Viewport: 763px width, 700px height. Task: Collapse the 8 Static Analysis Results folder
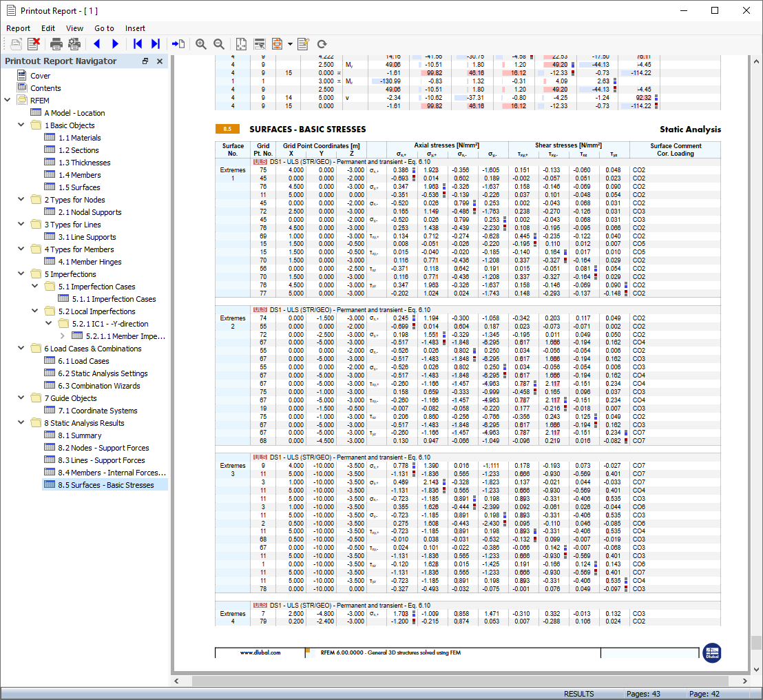pyautogui.click(x=21, y=423)
